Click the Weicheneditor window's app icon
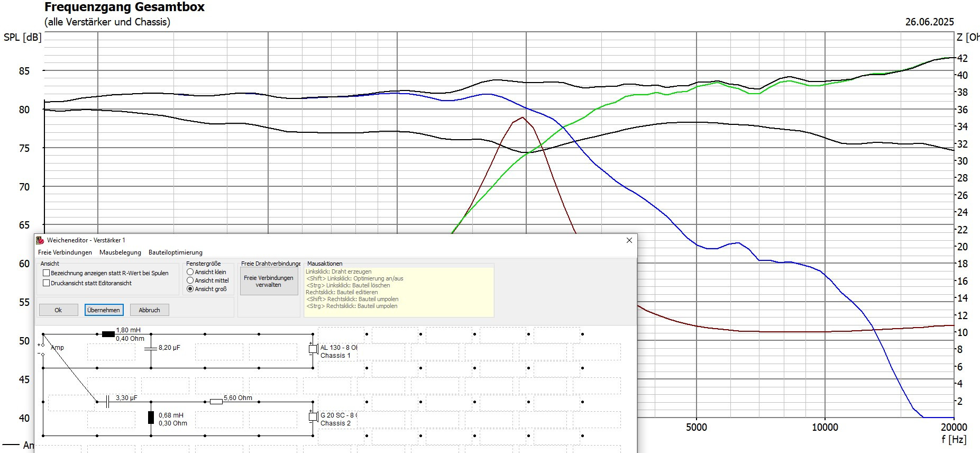Screen dimensions: 980x453 [40, 240]
